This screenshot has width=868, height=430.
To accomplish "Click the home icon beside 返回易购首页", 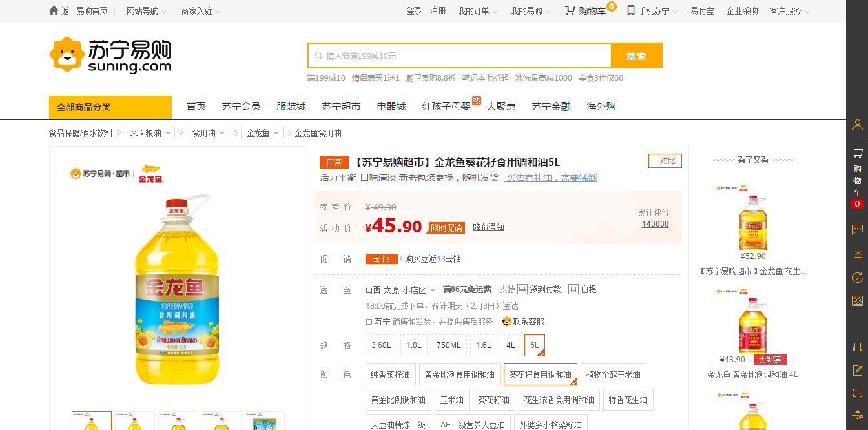I will coord(54,10).
